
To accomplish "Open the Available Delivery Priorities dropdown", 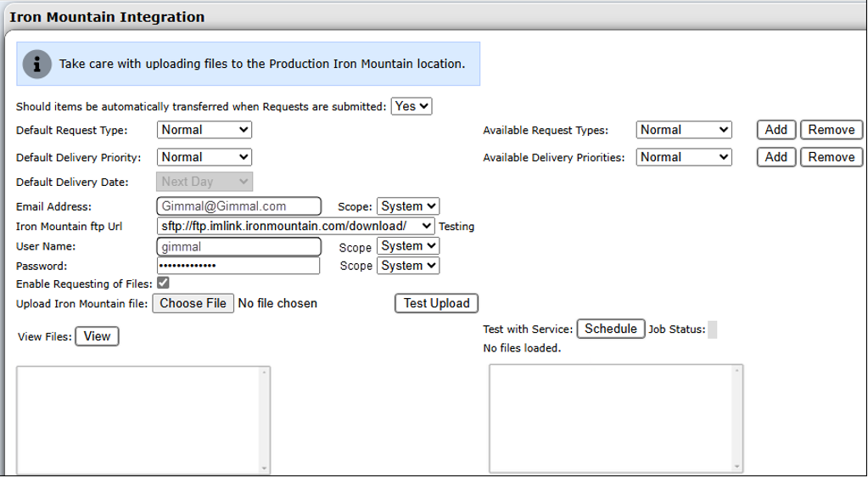I will click(x=683, y=157).
